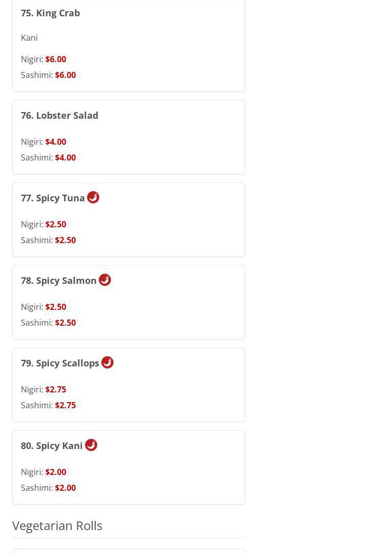392x554 pixels.
Task: Select King Crab Sashimi $6.00 option
Action: (48, 75)
